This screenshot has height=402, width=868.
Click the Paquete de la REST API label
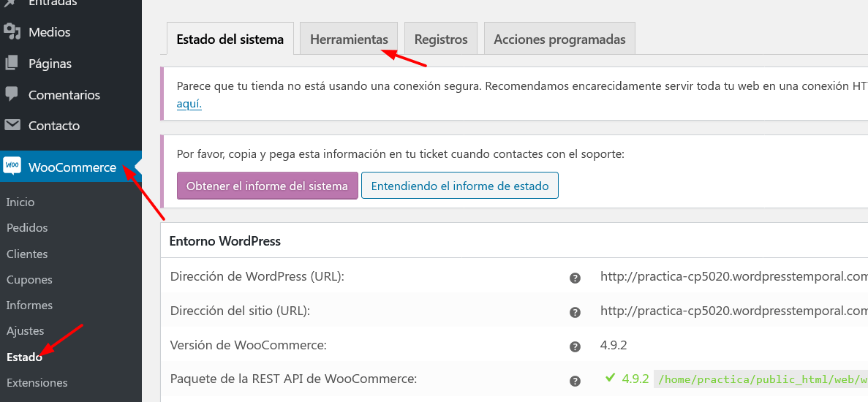tap(293, 379)
